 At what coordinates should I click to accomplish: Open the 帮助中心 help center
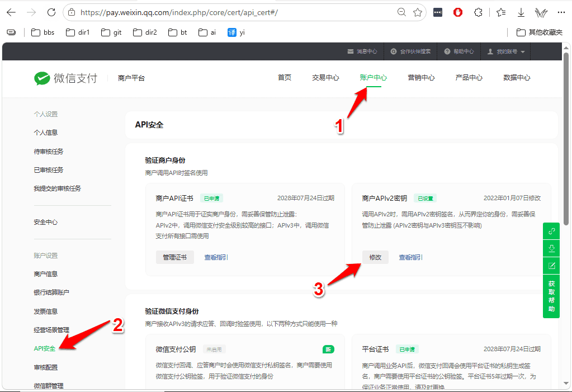(x=459, y=51)
